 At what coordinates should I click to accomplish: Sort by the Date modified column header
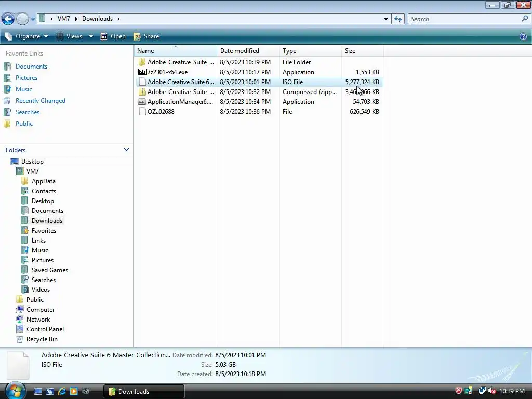(x=248, y=51)
